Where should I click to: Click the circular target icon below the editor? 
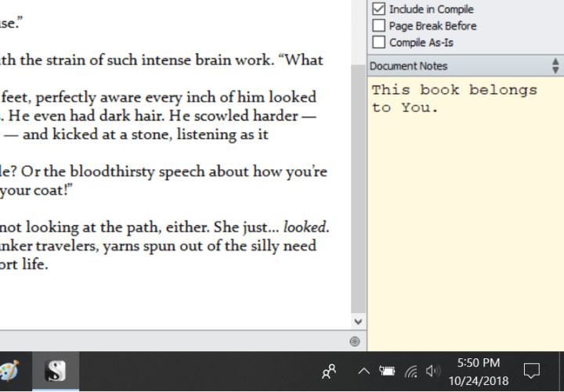pos(355,341)
